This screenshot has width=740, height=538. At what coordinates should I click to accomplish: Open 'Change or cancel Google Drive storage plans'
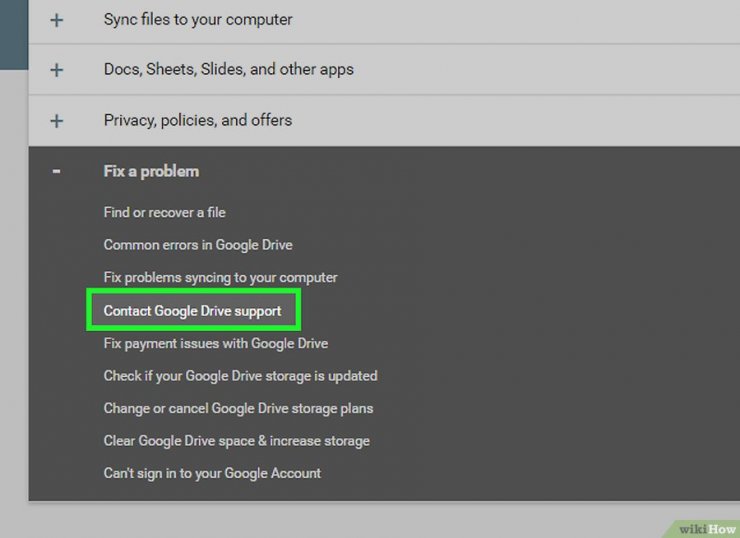(x=238, y=408)
